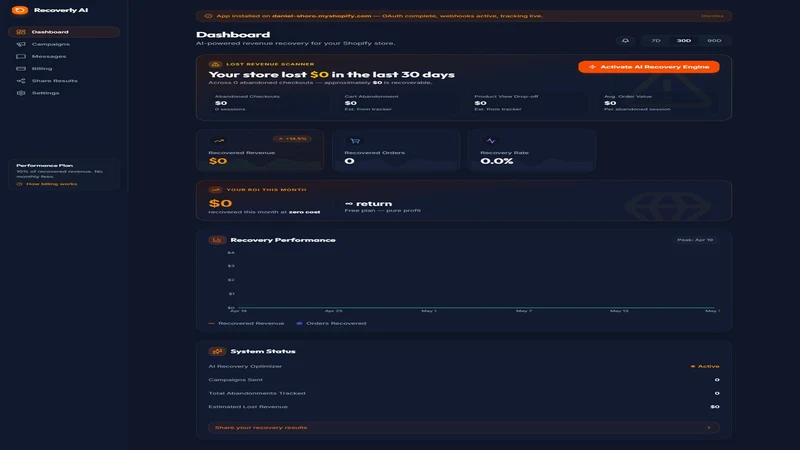
Task: Toggle Orders Recovered chart legend
Action: 332,323
